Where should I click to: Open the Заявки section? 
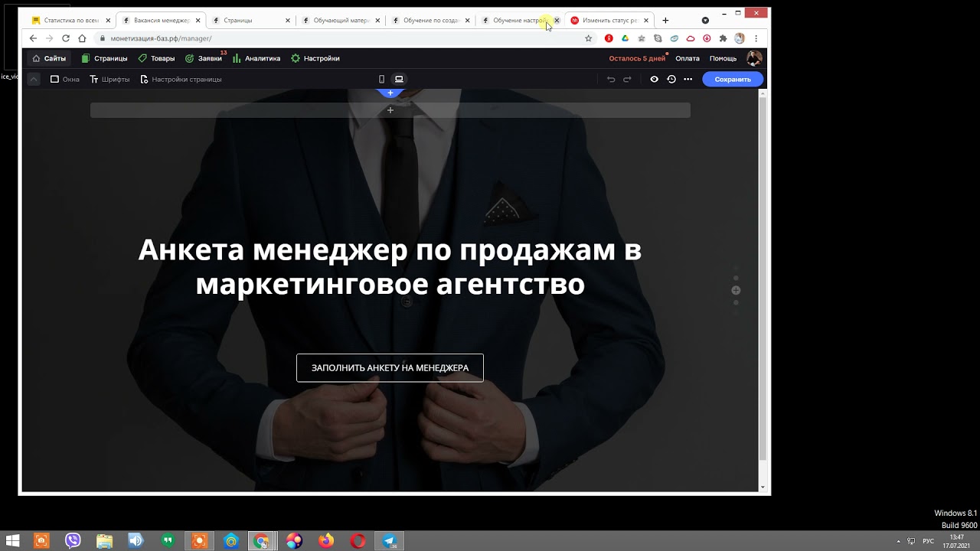click(x=204, y=58)
